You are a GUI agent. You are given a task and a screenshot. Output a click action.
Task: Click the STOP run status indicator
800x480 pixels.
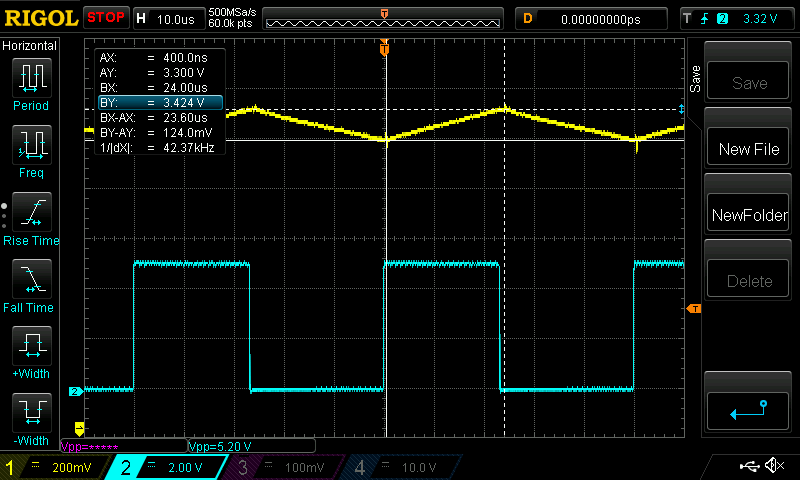[x=105, y=18]
